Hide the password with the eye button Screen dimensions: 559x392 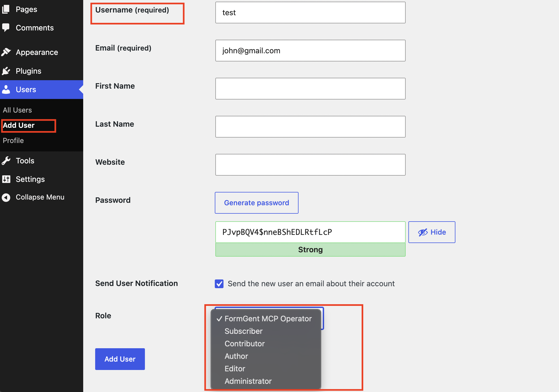pyautogui.click(x=432, y=232)
